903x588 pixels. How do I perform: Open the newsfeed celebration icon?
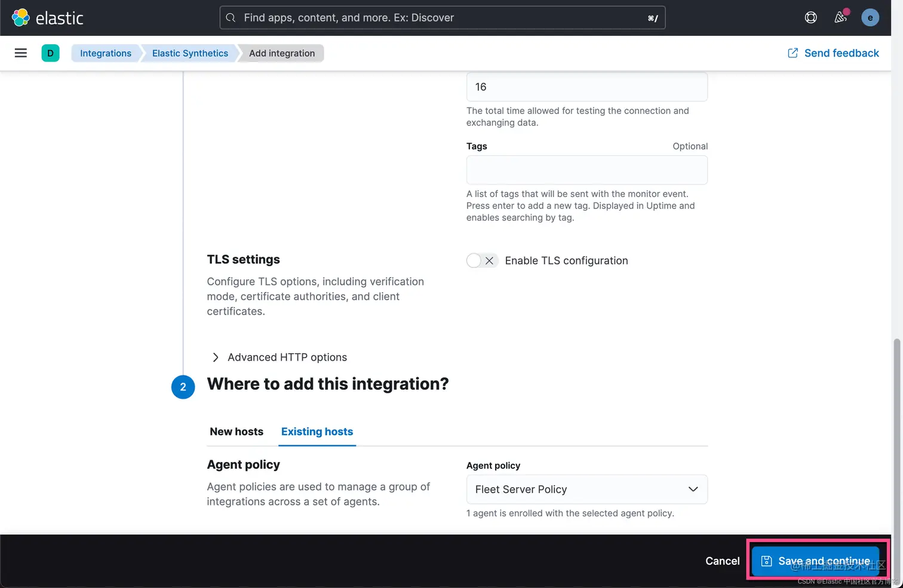[840, 18]
